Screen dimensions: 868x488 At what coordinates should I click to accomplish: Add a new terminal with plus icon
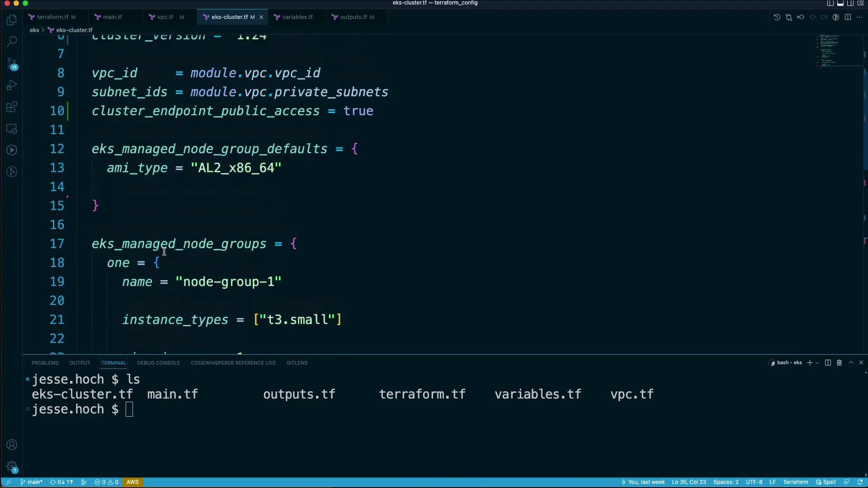[810, 363]
